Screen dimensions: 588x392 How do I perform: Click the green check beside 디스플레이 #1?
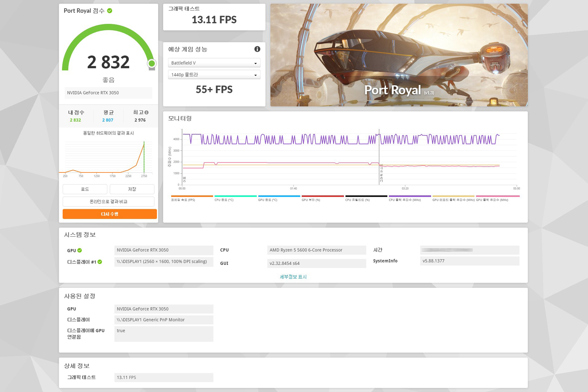(100, 262)
